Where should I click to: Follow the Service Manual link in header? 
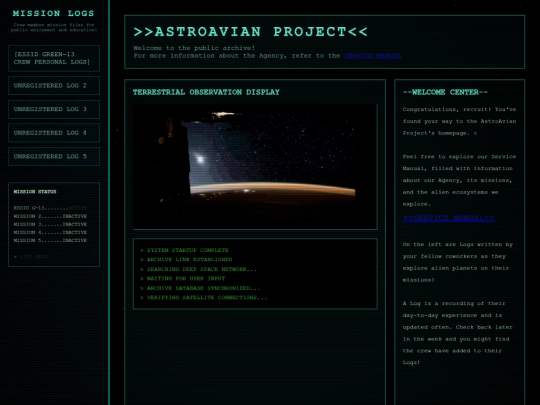point(373,56)
